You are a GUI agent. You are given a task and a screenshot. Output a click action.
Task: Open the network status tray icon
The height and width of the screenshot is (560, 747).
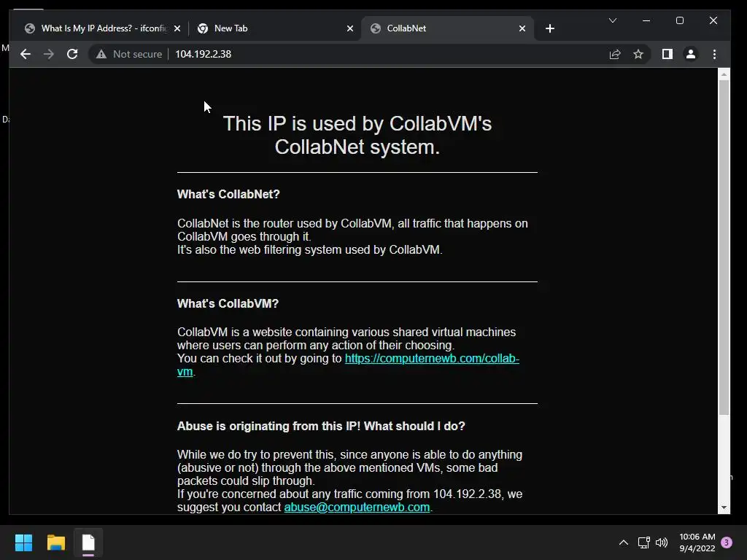tap(643, 542)
